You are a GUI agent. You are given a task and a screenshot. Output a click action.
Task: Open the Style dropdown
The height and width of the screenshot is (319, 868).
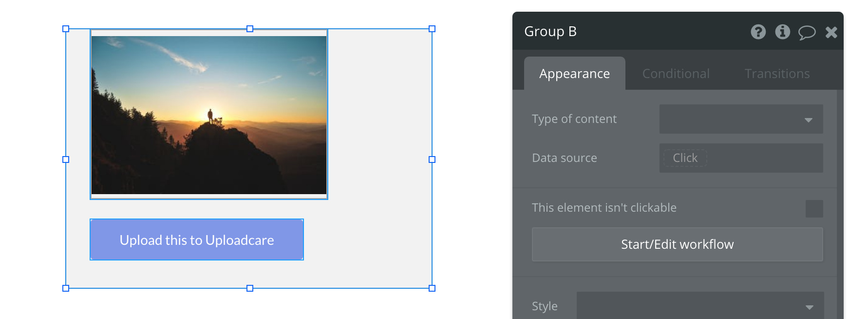click(x=700, y=306)
